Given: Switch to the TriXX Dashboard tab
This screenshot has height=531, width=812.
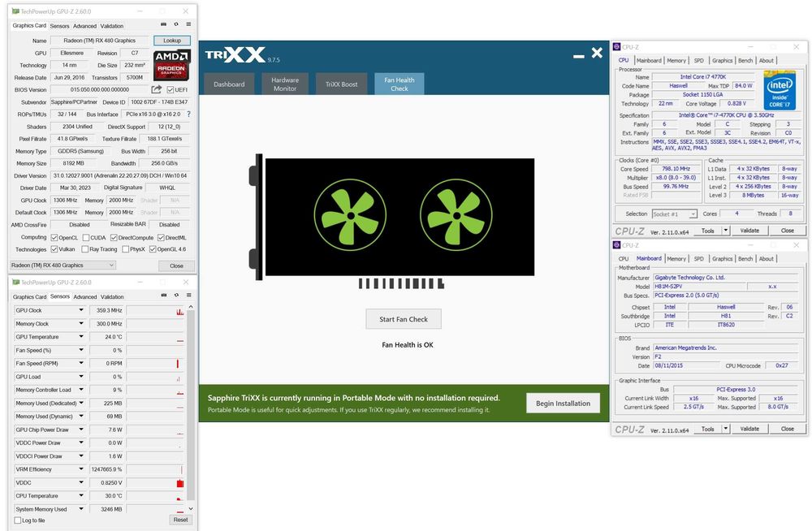Looking at the screenshot, I should (x=229, y=84).
